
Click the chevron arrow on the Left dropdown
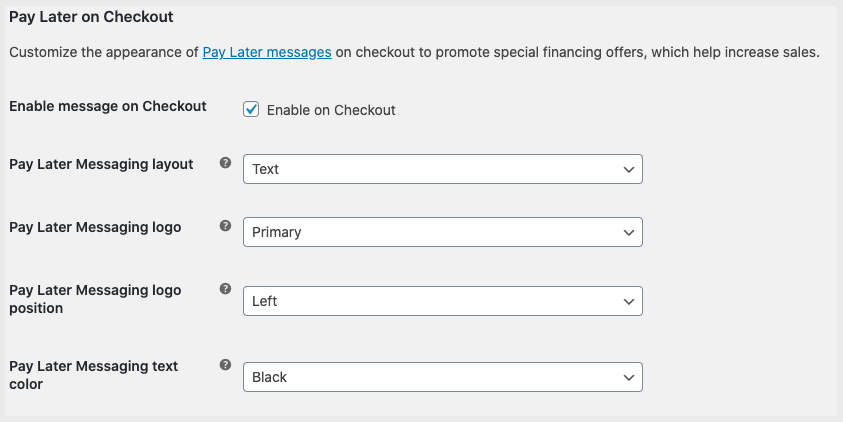[629, 300]
